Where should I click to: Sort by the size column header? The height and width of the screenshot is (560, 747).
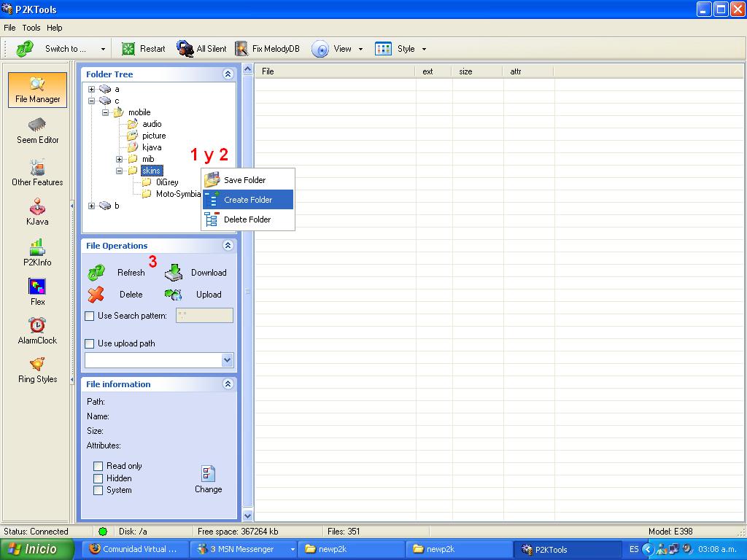tap(477, 71)
